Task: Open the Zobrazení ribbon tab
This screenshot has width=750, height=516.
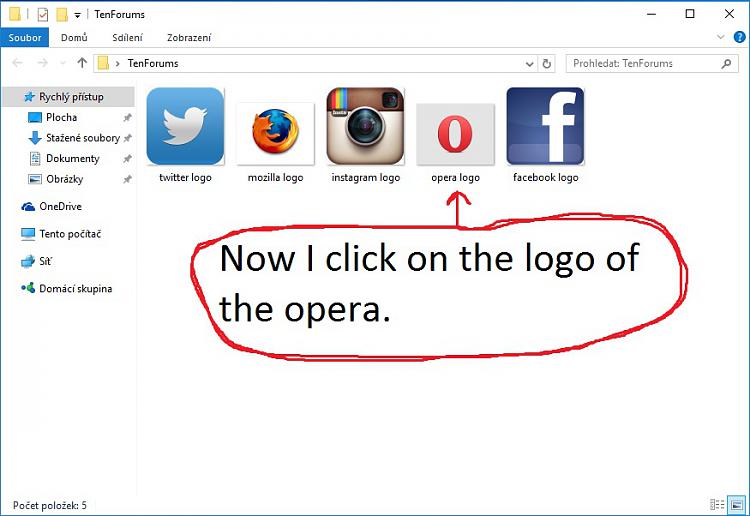Action: [189, 37]
